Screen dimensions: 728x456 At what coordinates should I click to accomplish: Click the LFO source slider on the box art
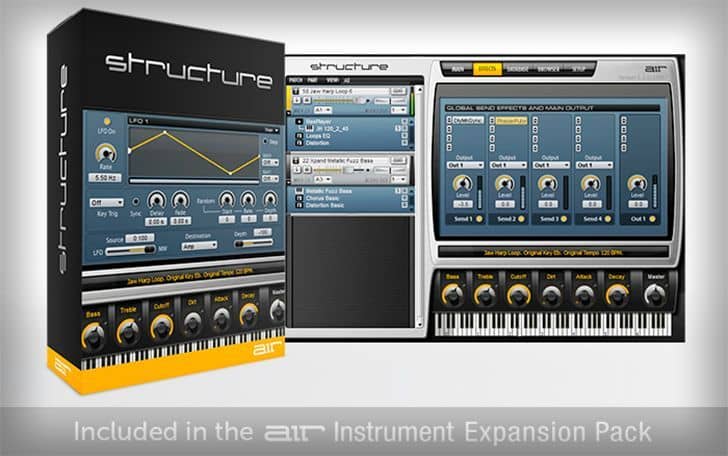(x=130, y=250)
